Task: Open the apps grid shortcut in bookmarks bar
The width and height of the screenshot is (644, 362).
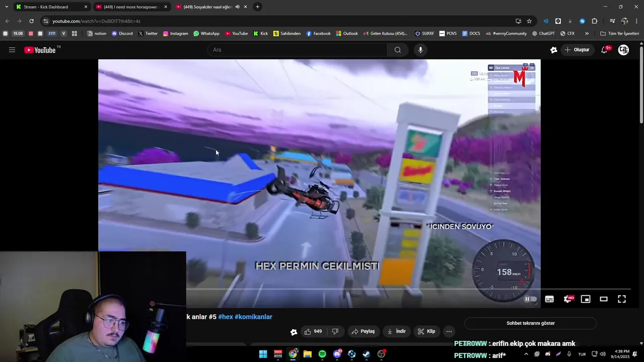Action: click(x=74, y=34)
